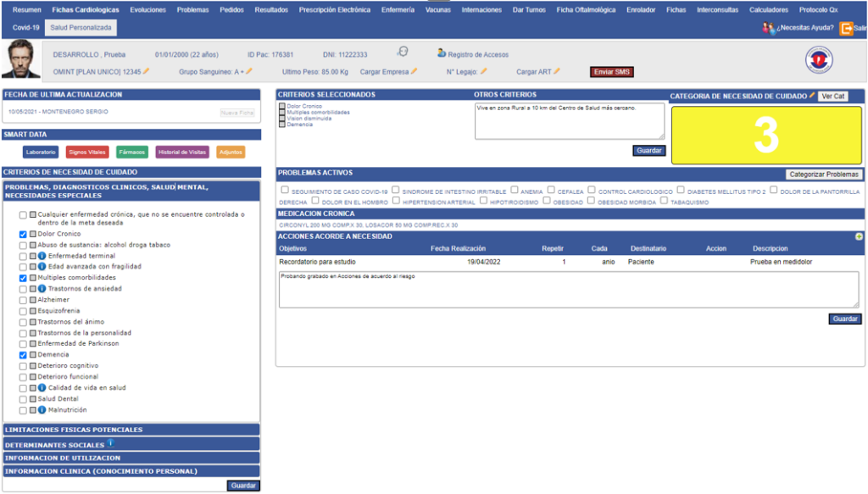This screenshot has width=868, height=494.
Task: Click the green plus icon to add action
Action: pyautogui.click(x=859, y=236)
